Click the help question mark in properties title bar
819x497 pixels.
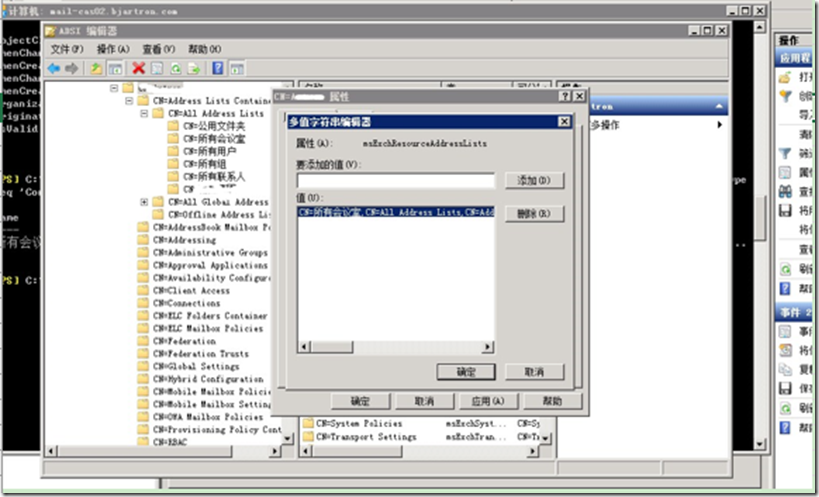(x=565, y=97)
